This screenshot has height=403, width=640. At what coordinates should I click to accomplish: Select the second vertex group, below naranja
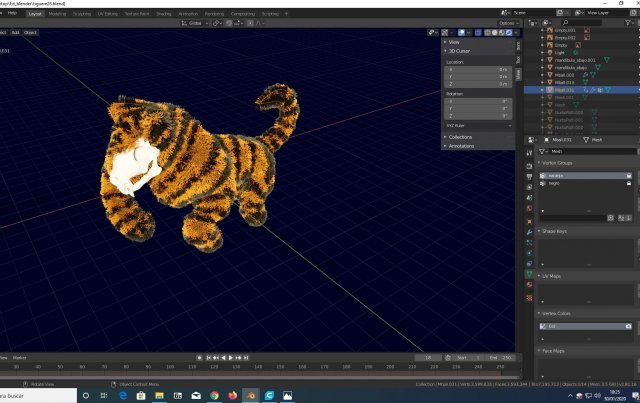tap(585, 183)
